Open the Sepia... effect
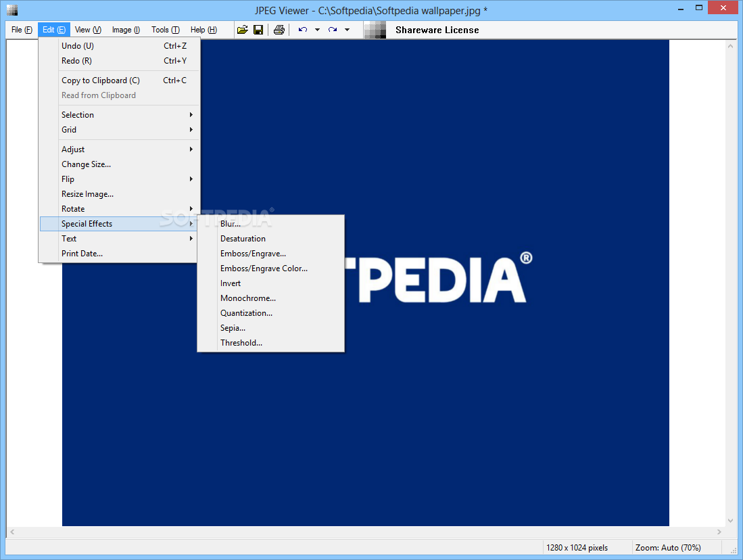This screenshot has height=560, width=743. tap(270, 328)
